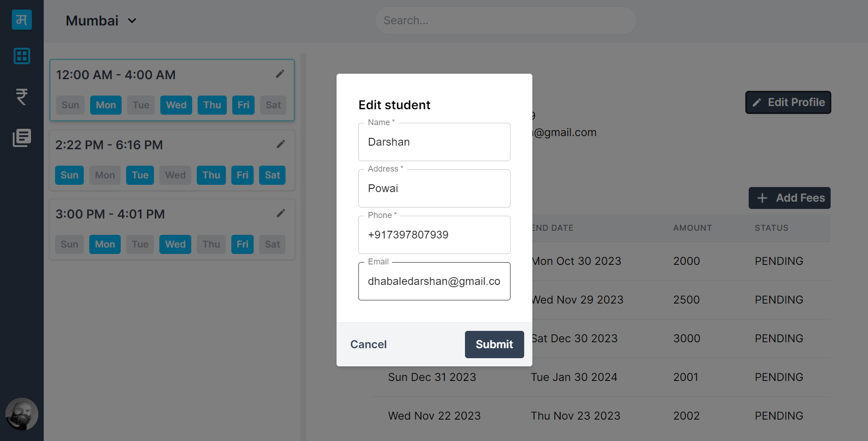Toggle Mon in 2:22 PM - 6:16 PM batch

[105, 175]
